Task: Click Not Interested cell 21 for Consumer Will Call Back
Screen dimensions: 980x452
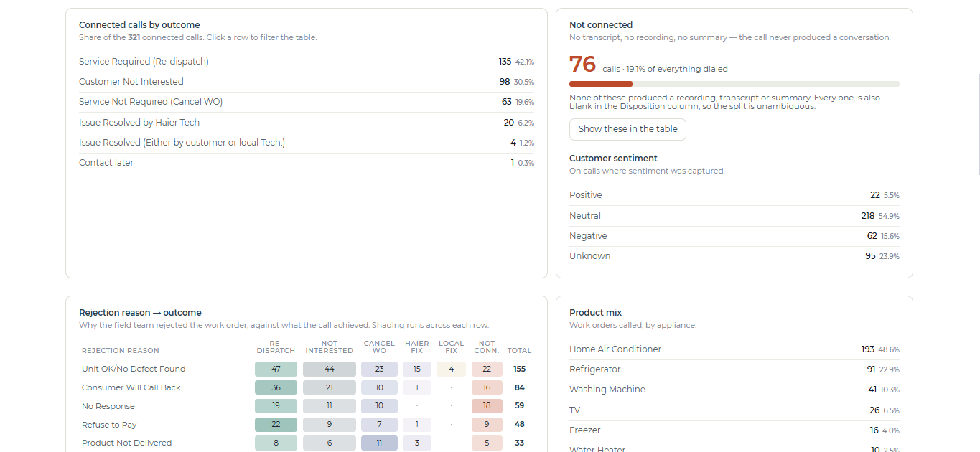Action: coord(330,387)
